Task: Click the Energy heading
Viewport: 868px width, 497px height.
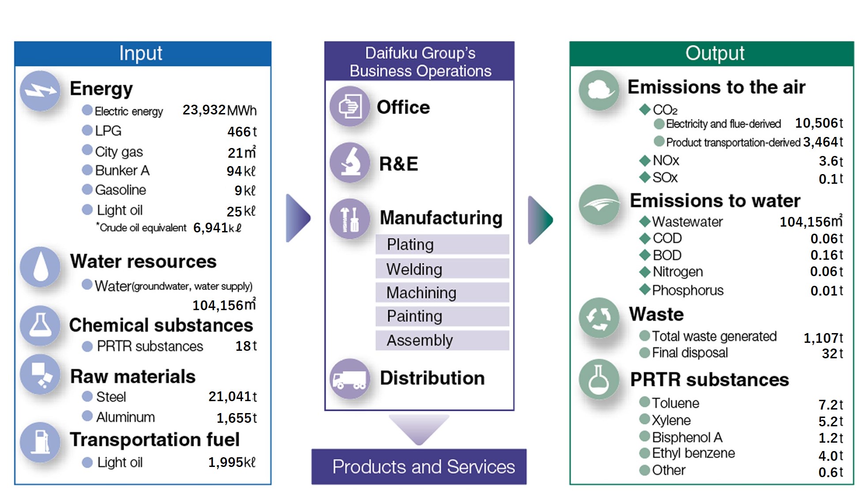Action: (101, 89)
